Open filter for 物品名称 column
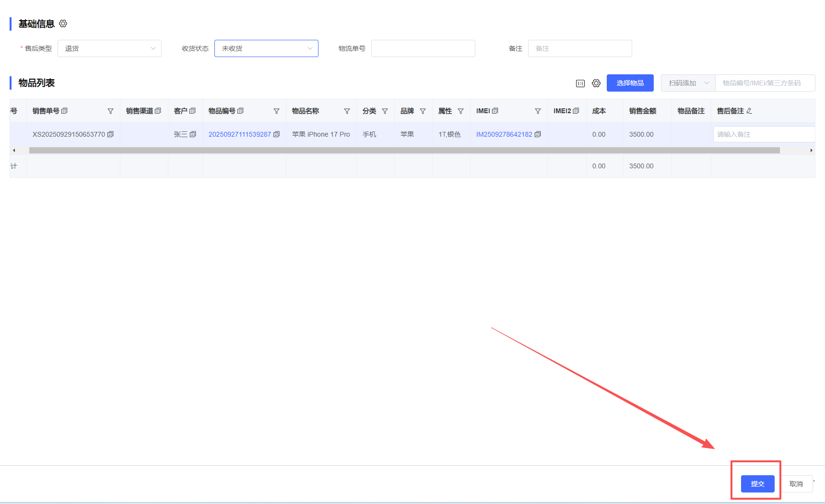Screen dimensions: 825x504 pos(347,111)
